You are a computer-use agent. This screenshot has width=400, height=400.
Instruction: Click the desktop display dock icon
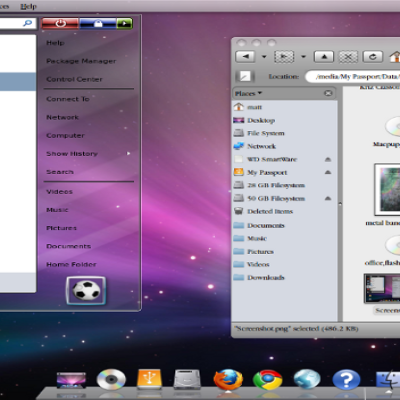(x=71, y=380)
